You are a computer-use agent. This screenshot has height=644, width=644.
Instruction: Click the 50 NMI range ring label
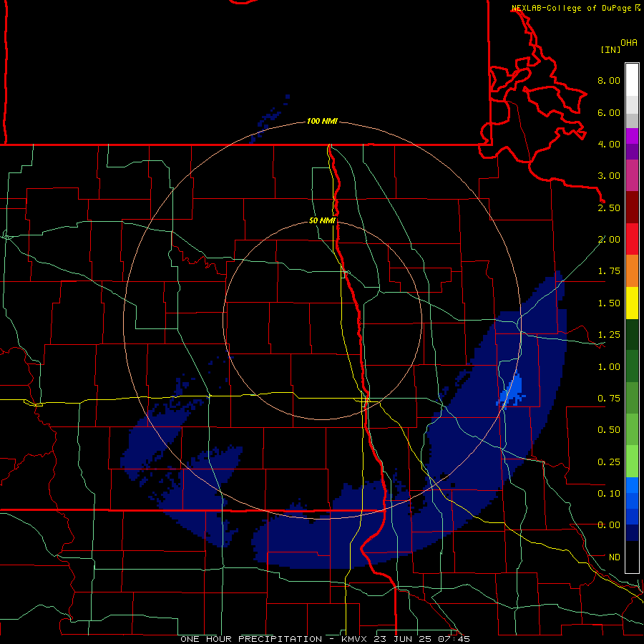point(322,220)
